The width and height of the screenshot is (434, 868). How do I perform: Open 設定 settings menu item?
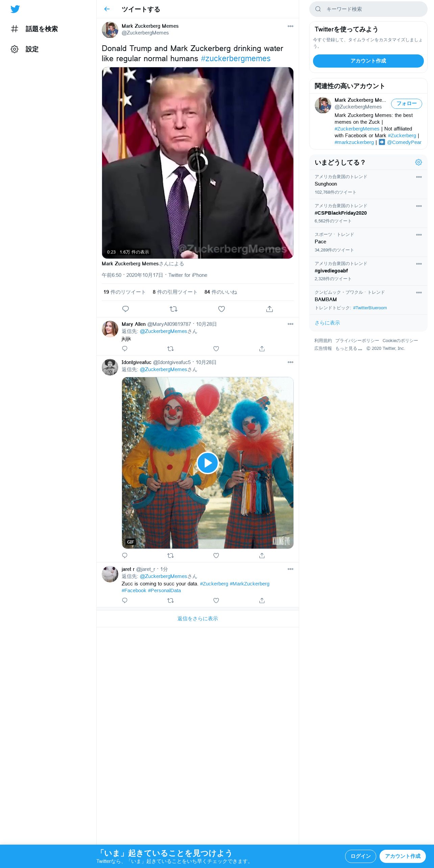coord(25,49)
